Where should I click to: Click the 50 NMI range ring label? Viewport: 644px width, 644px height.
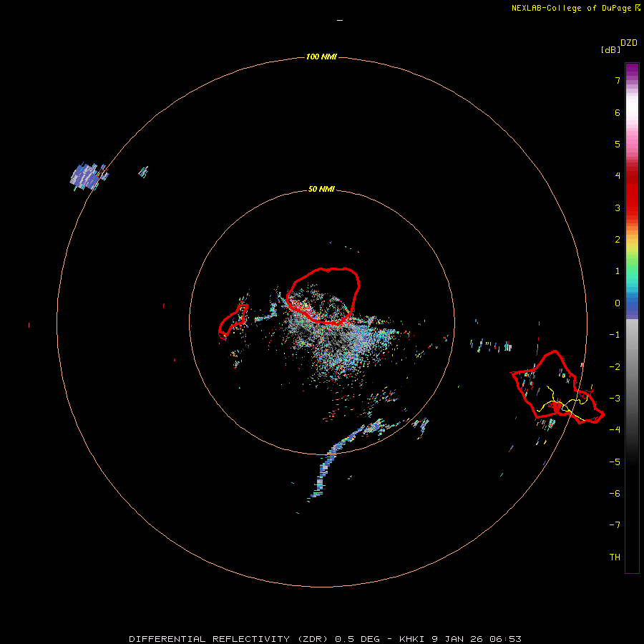pyautogui.click(x=321, y=189)
